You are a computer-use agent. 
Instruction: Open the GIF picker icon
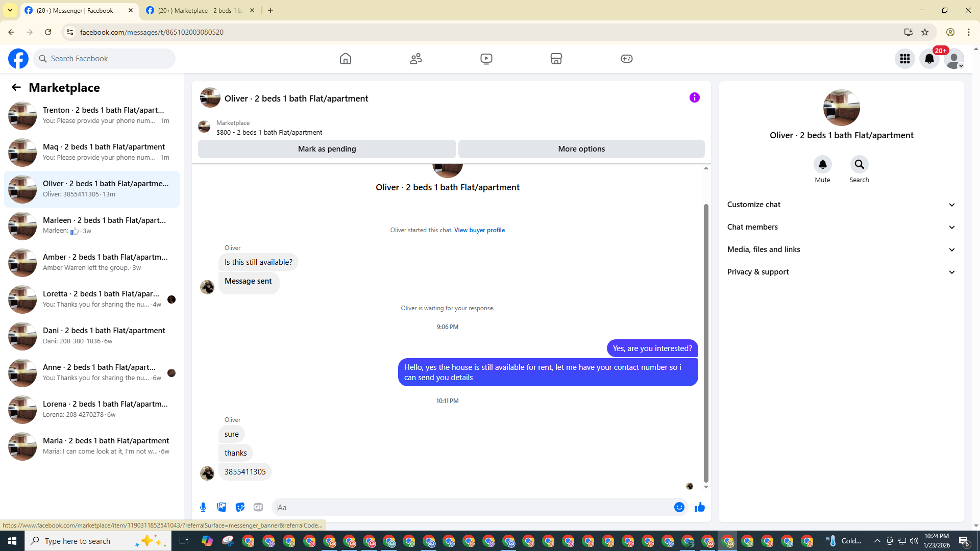(x=258, y=507)
